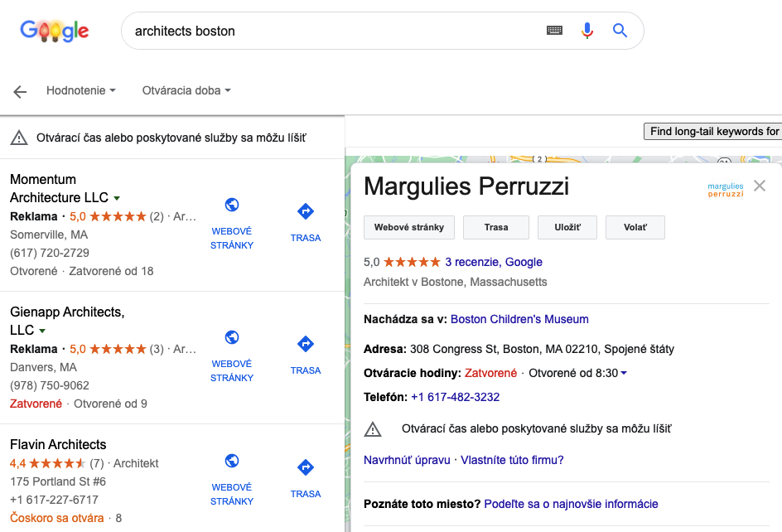Click Momentum phone number (617) 720-2729

tap(50, 253)
